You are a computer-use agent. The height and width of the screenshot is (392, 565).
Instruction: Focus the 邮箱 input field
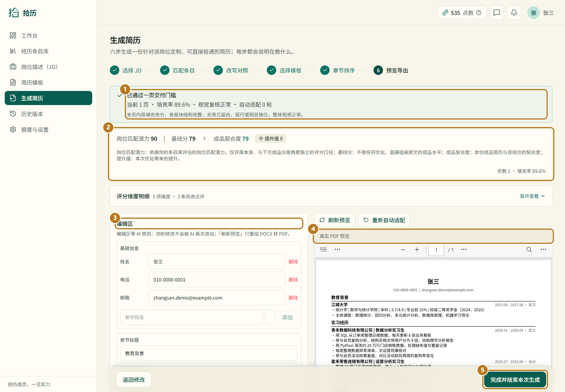[217, 298]
